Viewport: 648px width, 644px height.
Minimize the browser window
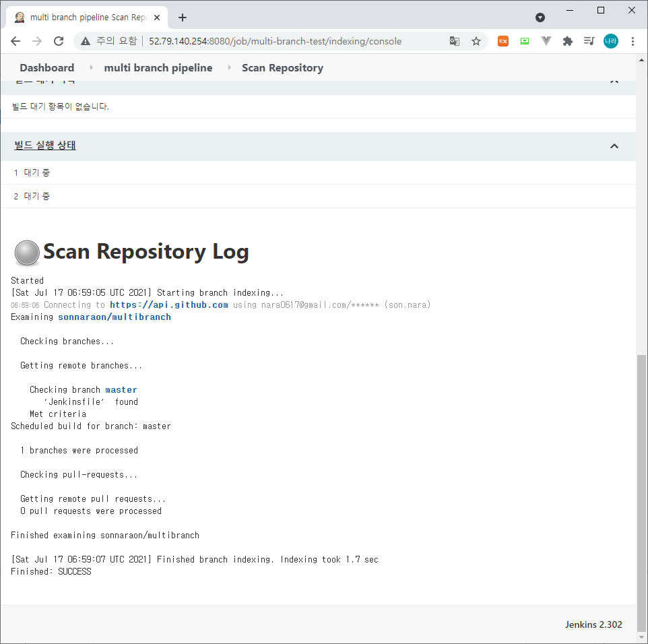(x=570, y=10)
